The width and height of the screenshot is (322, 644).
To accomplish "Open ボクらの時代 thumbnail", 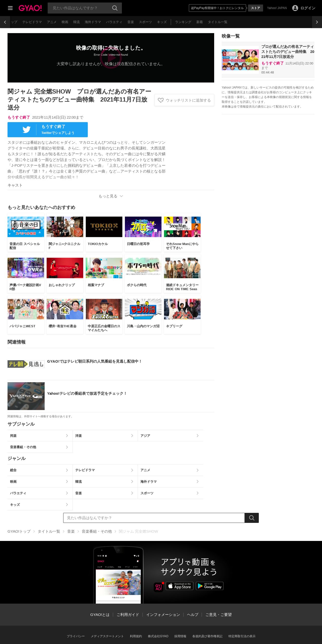I will click(143, 268).
